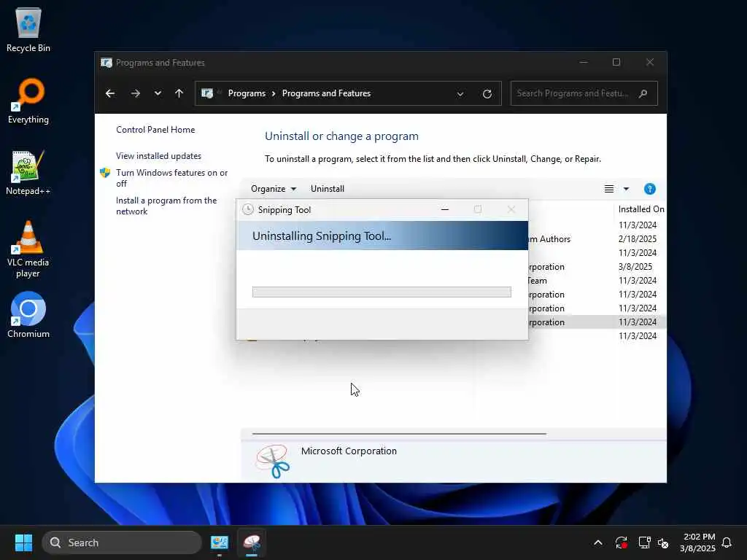
Task: Click the Snipping Tool scissors icon in details pane
Action: [x=273, y=461]
